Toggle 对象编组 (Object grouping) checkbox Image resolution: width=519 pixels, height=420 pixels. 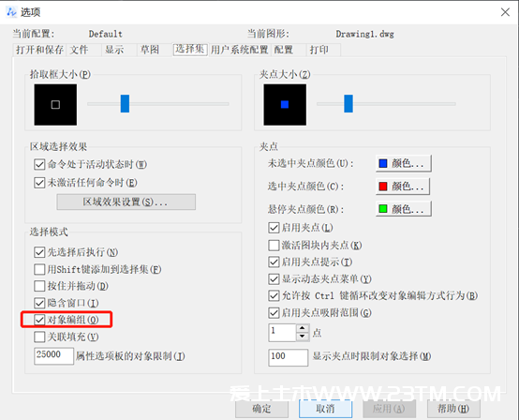(39, 320)
